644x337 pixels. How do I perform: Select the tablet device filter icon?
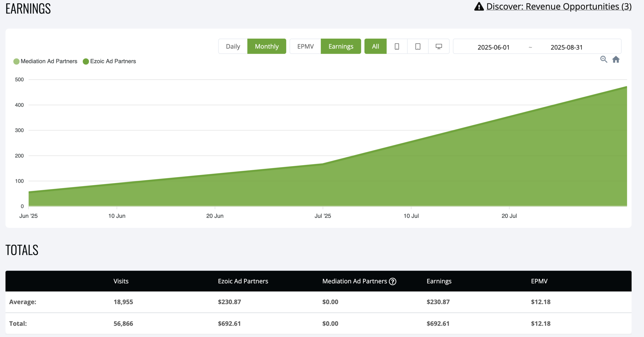click(x=418, y=46)
